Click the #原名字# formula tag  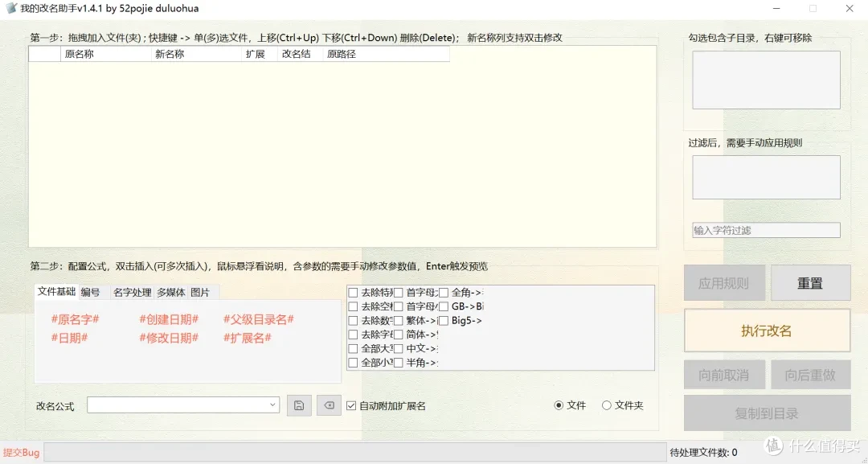coord(75,319)
